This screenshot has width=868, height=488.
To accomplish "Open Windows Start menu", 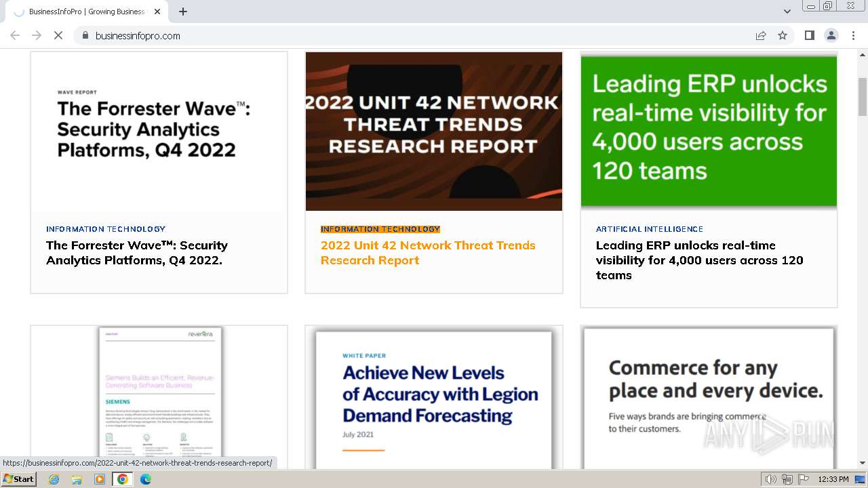I will click(19, 479).
